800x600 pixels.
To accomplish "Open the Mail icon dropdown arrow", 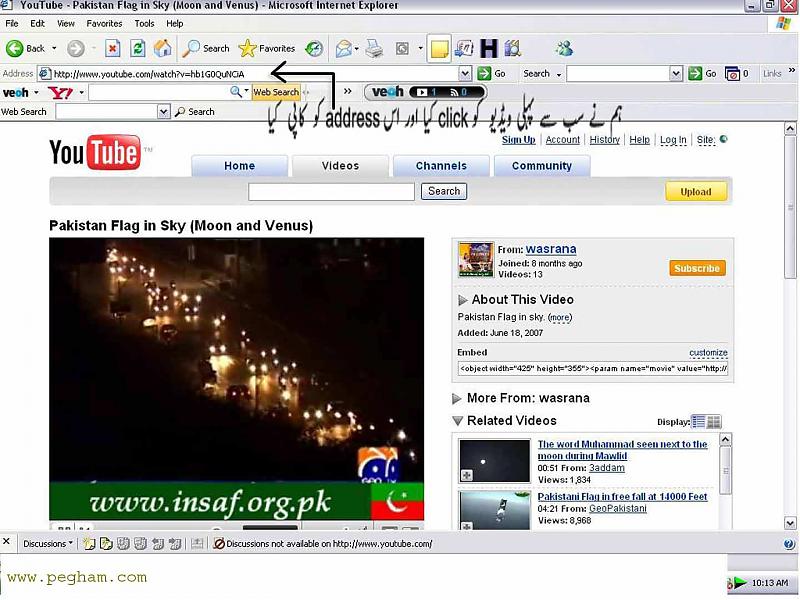I will [x=356, y=49].
